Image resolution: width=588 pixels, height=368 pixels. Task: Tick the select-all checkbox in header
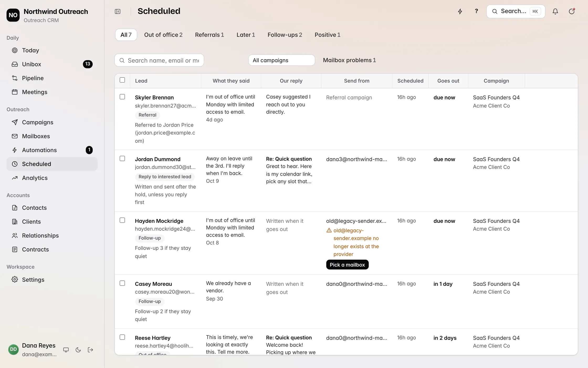tap(122, 80)
